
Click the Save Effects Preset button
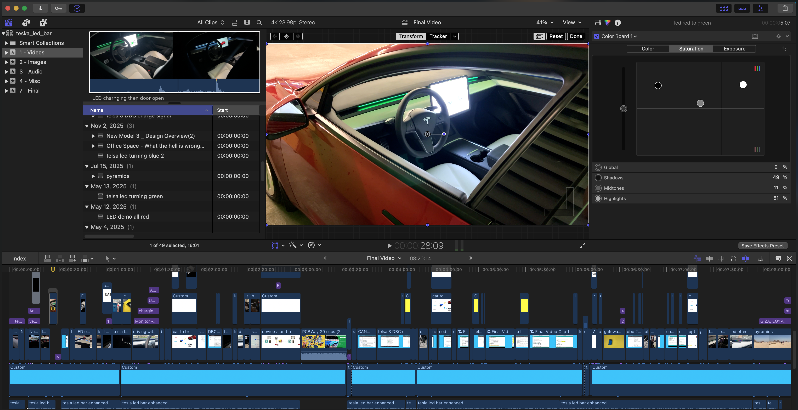(762, 246)
